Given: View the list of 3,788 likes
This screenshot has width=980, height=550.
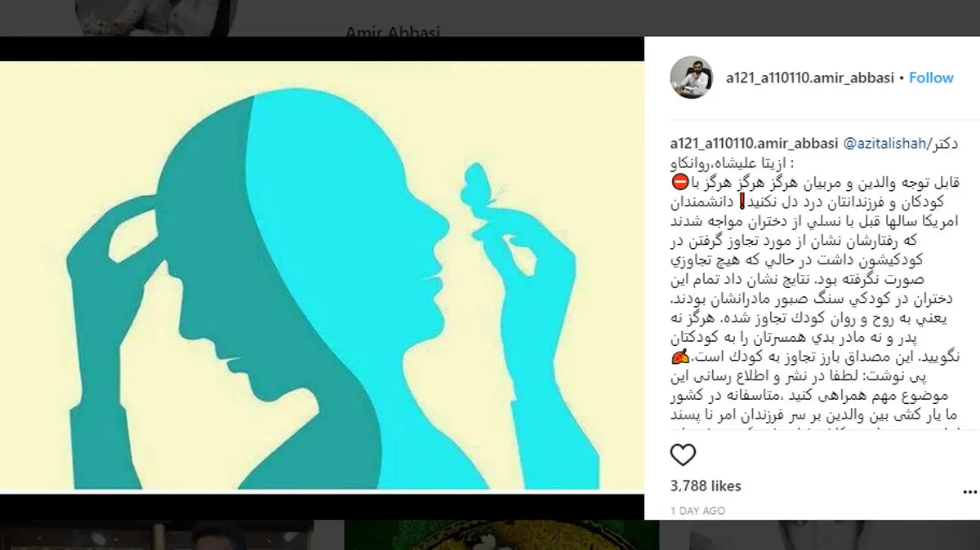Looking at the screenshot, I should click(x=706, y=486).
